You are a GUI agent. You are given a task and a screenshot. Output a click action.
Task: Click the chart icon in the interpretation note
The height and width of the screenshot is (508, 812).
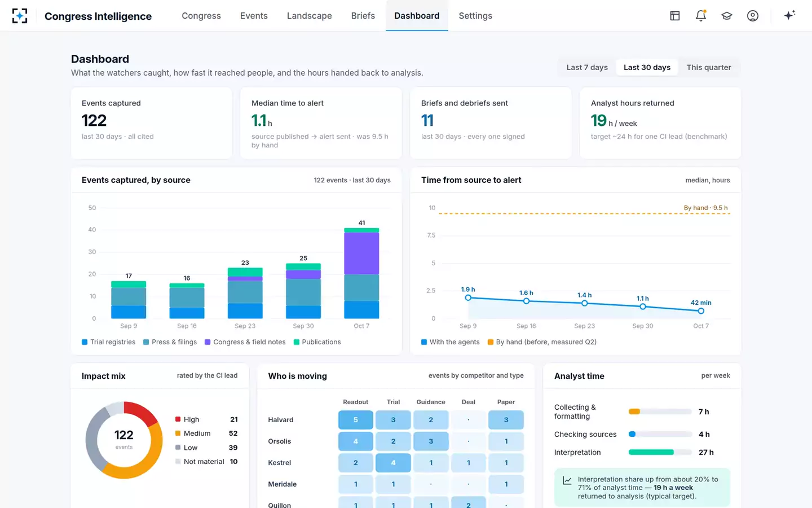coord(567,481)
